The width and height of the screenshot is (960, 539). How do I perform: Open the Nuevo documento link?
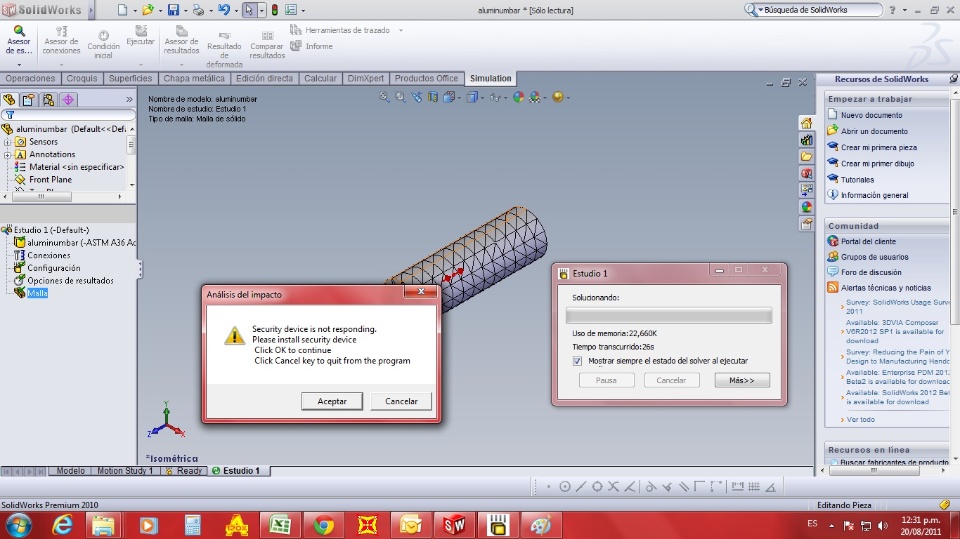pos(871,115)
